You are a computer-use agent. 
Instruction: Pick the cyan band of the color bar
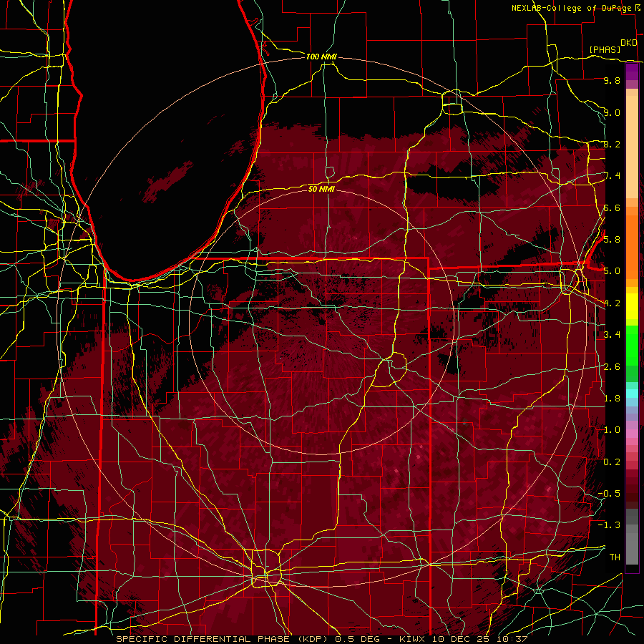coord(632,394)
